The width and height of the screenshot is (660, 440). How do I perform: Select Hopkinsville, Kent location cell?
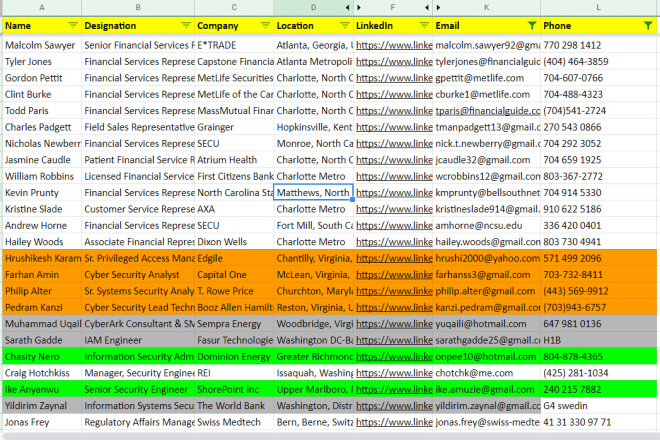coord(314,127)
